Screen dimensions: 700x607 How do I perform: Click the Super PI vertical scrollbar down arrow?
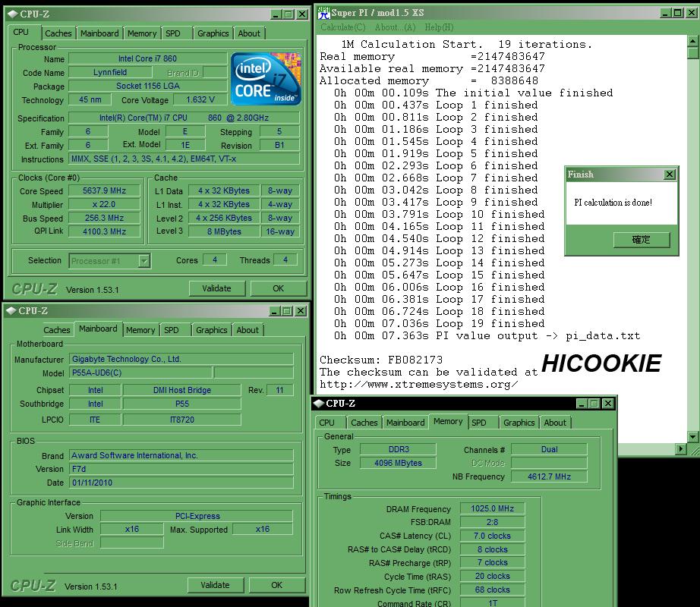point(692,436)
